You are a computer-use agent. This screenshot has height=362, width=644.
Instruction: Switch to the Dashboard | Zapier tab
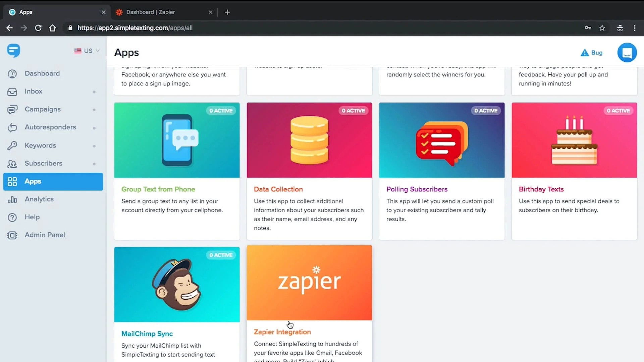click(150, 12)
